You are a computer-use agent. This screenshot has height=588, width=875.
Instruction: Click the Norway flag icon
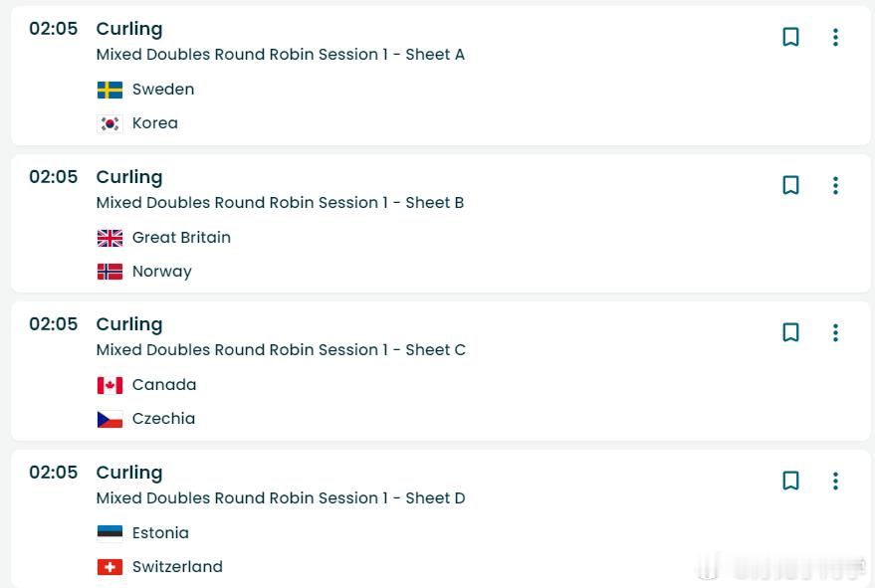point(109,272)
